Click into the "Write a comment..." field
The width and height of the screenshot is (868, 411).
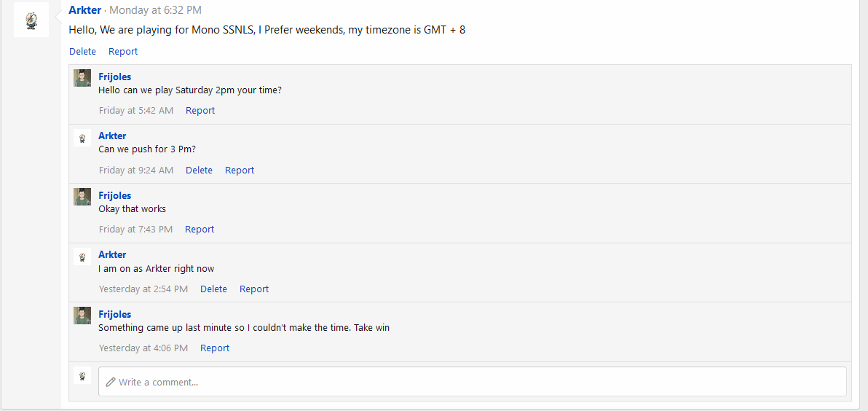point(472,382)
